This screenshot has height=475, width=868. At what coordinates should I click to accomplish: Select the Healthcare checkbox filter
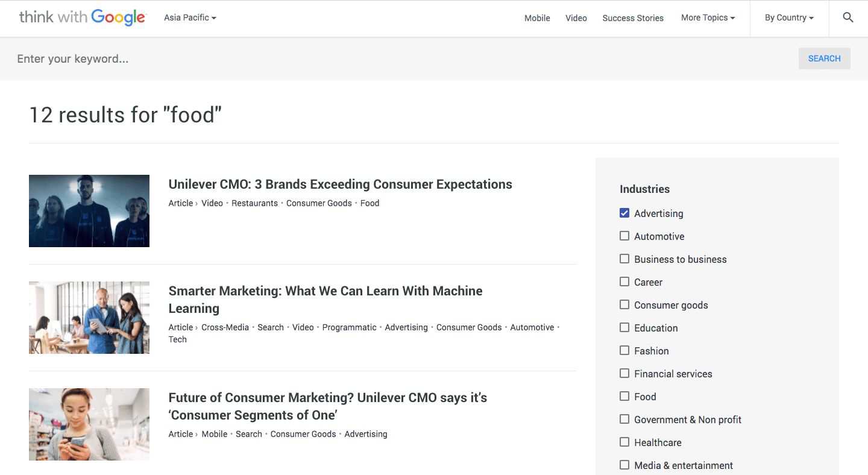(624, 442)
